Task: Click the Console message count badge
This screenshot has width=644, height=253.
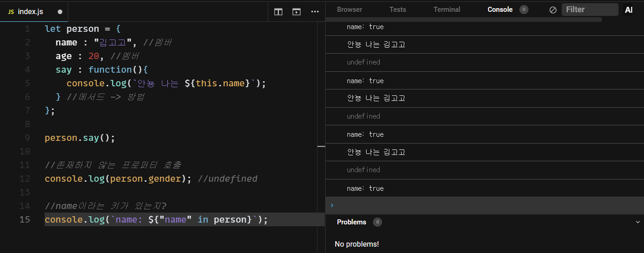Action: (524, 10)
